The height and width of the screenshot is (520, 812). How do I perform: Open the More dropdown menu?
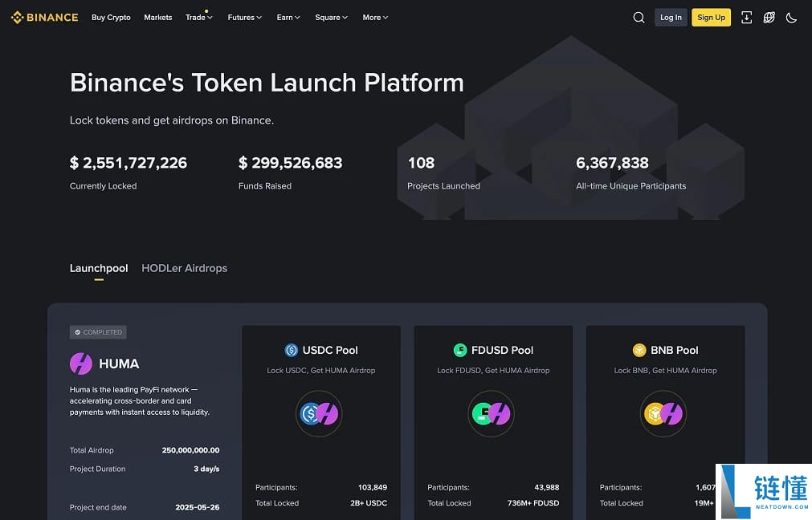[374, 18]
